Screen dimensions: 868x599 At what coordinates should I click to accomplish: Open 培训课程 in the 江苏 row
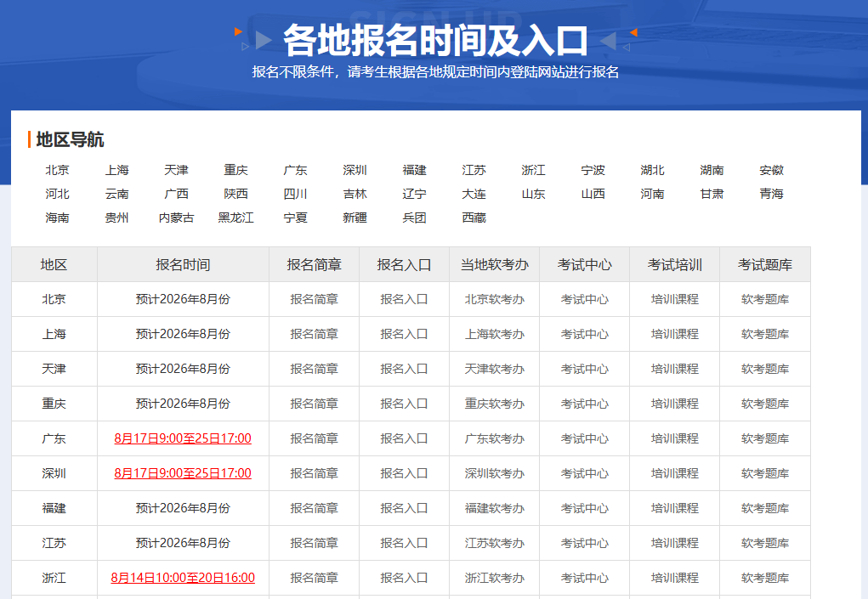[x=675, y=543]
